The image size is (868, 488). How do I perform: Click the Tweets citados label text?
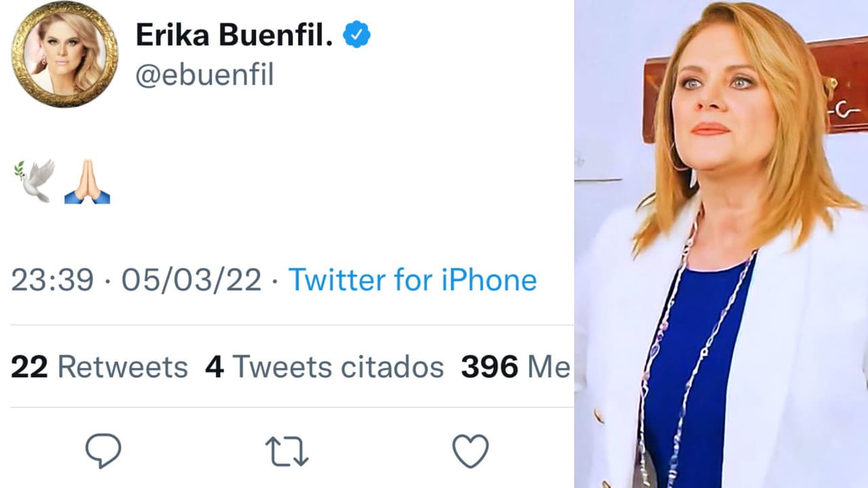pos(336,367)
